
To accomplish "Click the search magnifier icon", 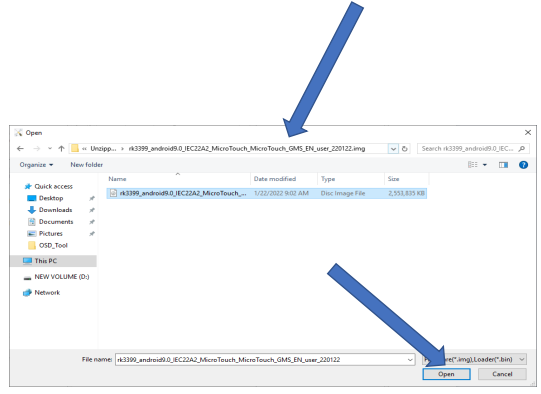I will tap(522, 149).
